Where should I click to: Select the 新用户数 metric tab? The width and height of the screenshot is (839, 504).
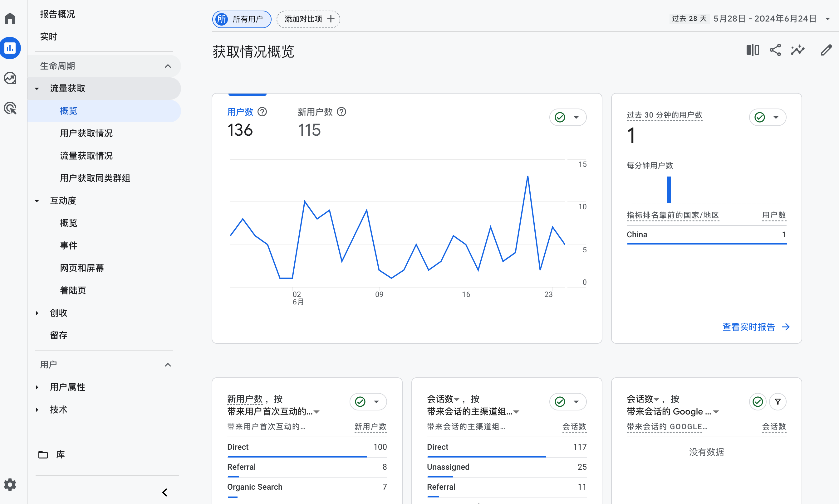(x=315, y=112)
